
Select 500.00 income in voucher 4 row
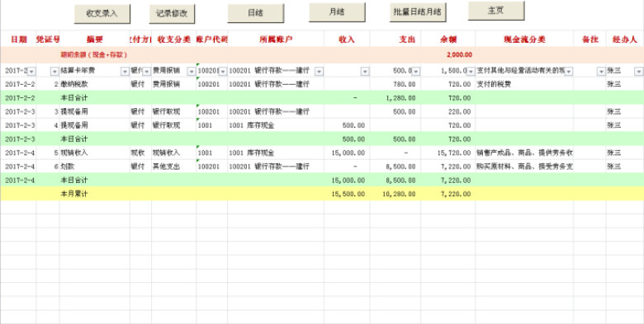tap(353, 125)
